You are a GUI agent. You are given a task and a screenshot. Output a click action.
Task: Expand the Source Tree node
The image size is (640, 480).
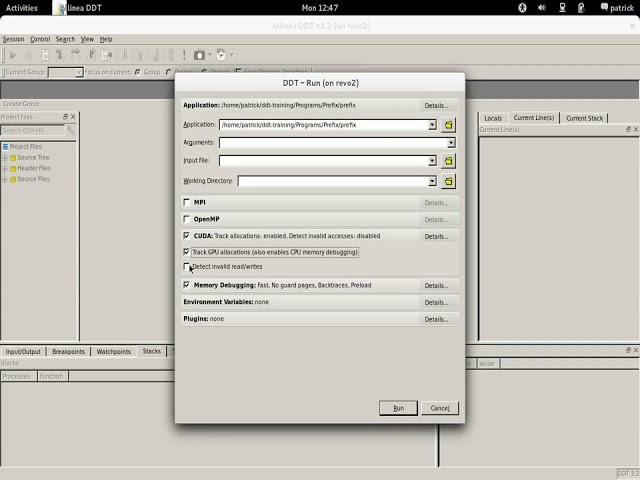tap(4, 158)
